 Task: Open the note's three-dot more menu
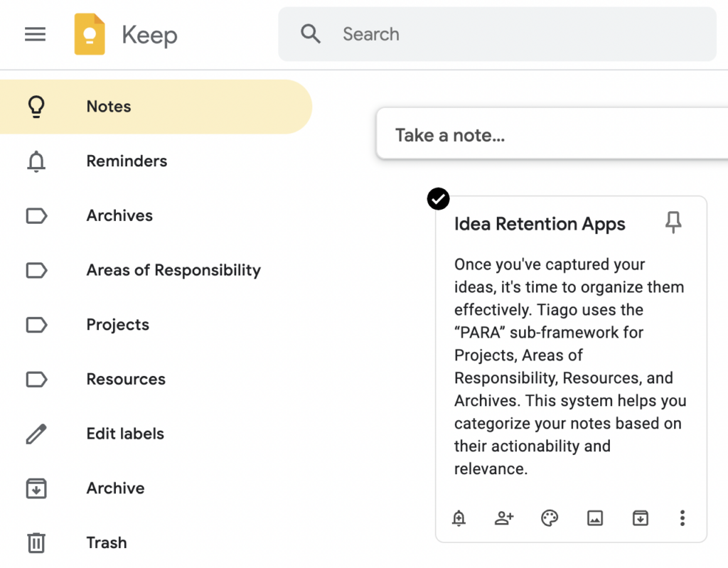pyautogui.click(x=682, y=518)
